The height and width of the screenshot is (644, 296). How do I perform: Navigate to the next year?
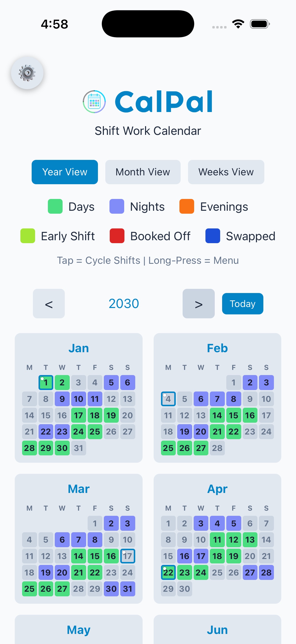(198, 304)
